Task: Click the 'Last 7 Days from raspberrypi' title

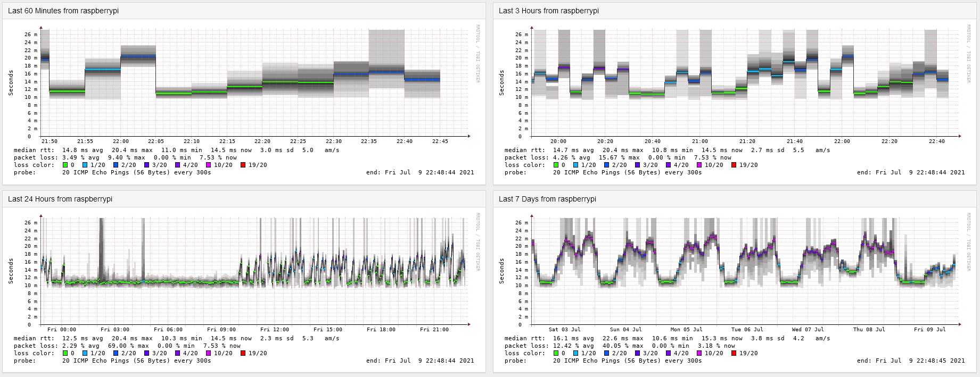Action: pyautogui.click(x=547, y=199)
